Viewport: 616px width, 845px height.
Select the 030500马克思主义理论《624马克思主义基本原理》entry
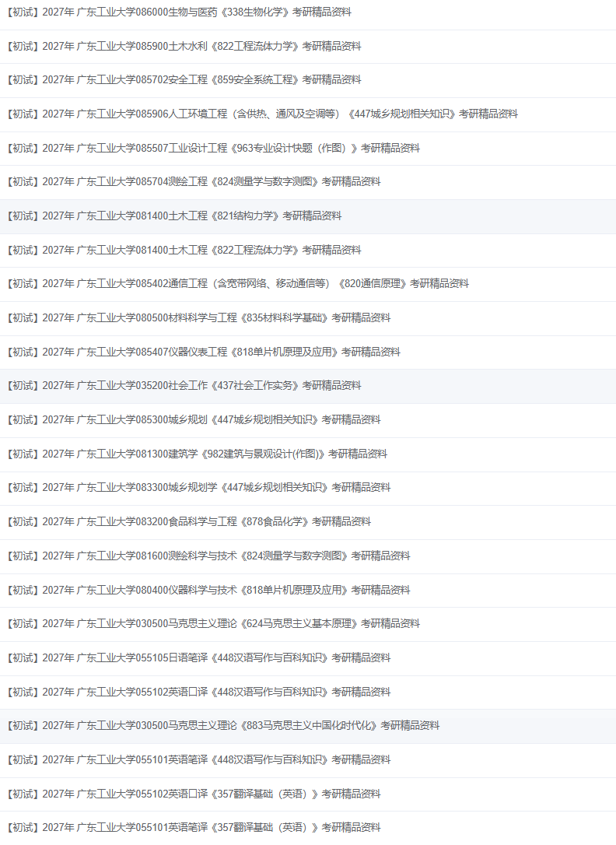point(214,623)
